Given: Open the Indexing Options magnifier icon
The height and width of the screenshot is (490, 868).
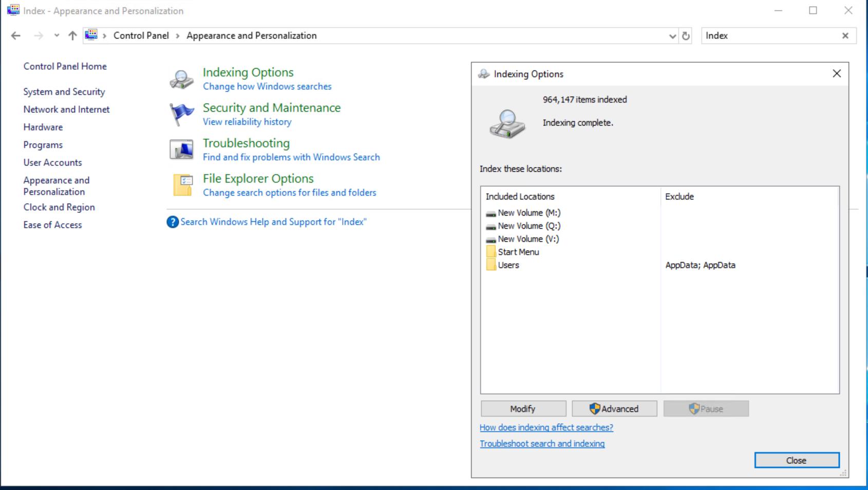Looking at the screenshot, I should (x=181, y=79).
